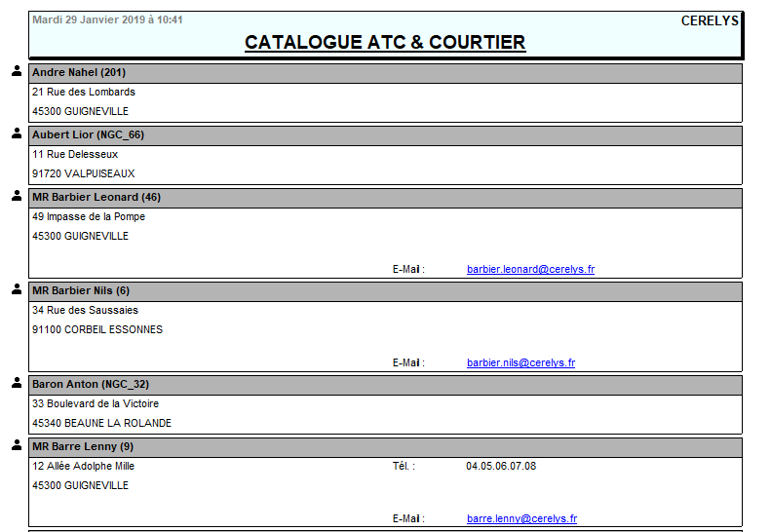Click the Baron Anton (NGC_32) header
This screenshot has height=532, width=771.
385,385
